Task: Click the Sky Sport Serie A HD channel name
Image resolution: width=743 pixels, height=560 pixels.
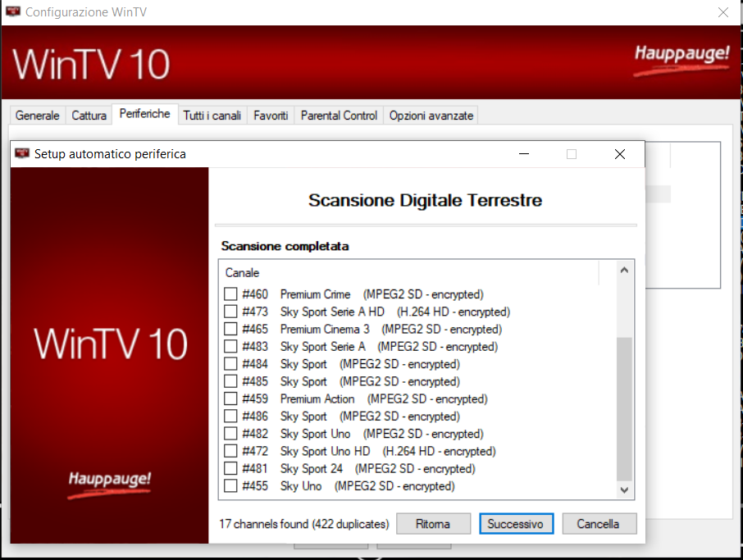Action: [332, 312]
